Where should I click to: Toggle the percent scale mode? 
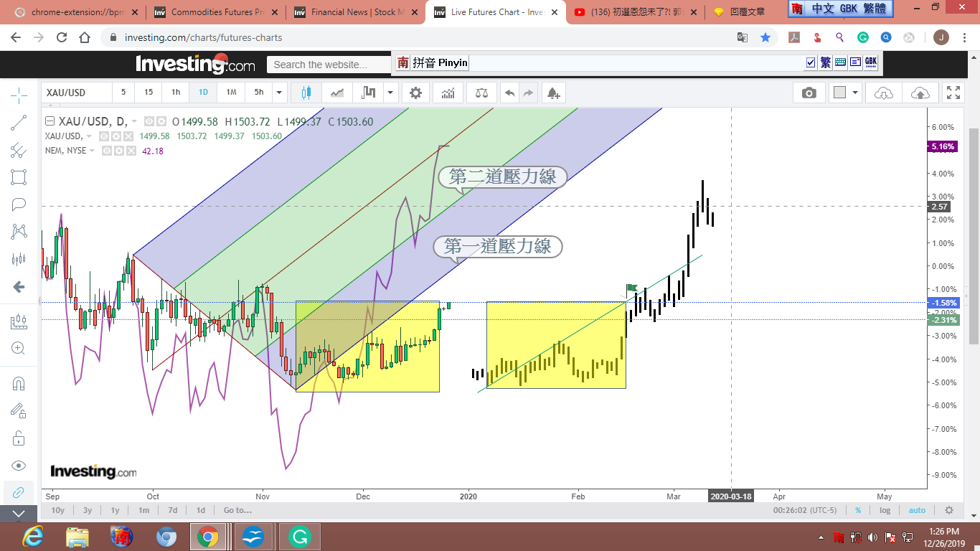858,510
